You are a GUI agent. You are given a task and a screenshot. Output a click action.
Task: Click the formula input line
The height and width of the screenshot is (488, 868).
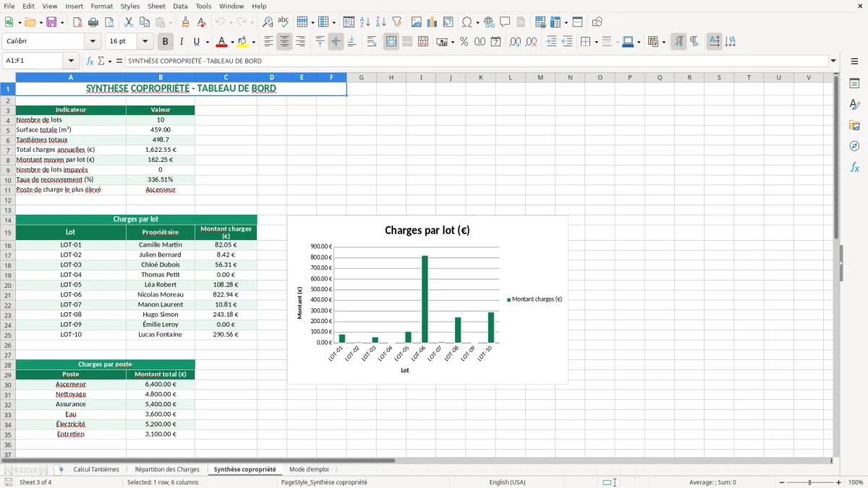point(476,61)
